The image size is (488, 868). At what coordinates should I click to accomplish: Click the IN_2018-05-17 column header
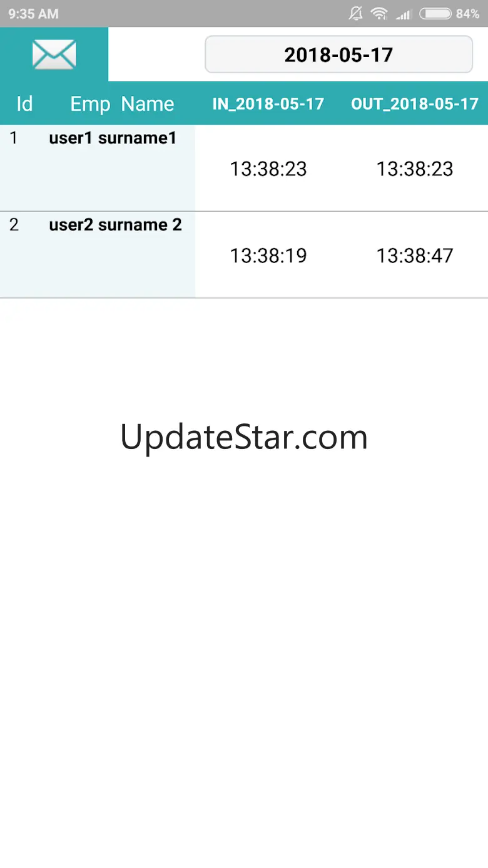pyautogui.click(x=268, y=104)
